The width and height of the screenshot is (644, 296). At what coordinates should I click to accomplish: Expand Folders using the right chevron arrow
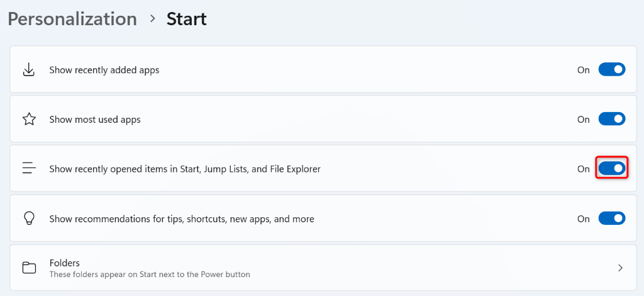click(620, 268)
